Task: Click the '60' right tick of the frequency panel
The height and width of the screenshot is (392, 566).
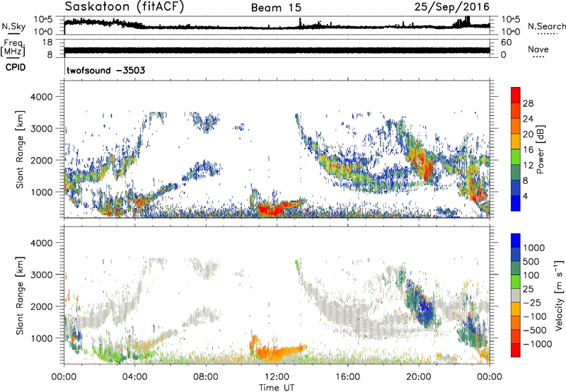Action: coord(506,42)
